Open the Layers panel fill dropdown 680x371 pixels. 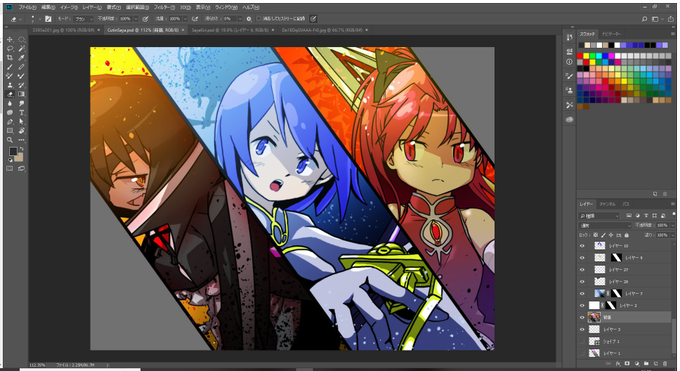(673, 235)
